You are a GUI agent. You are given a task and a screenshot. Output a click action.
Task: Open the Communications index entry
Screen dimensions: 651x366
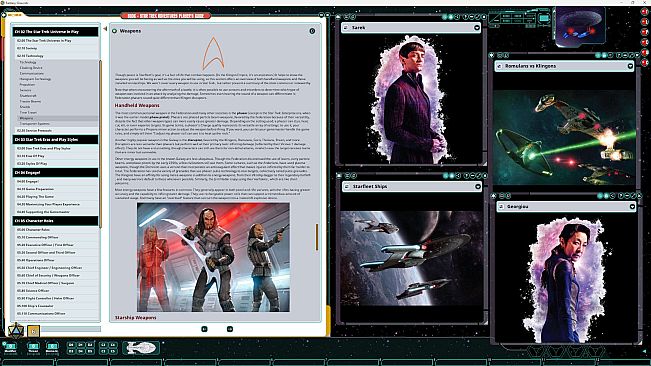(32, 73)
